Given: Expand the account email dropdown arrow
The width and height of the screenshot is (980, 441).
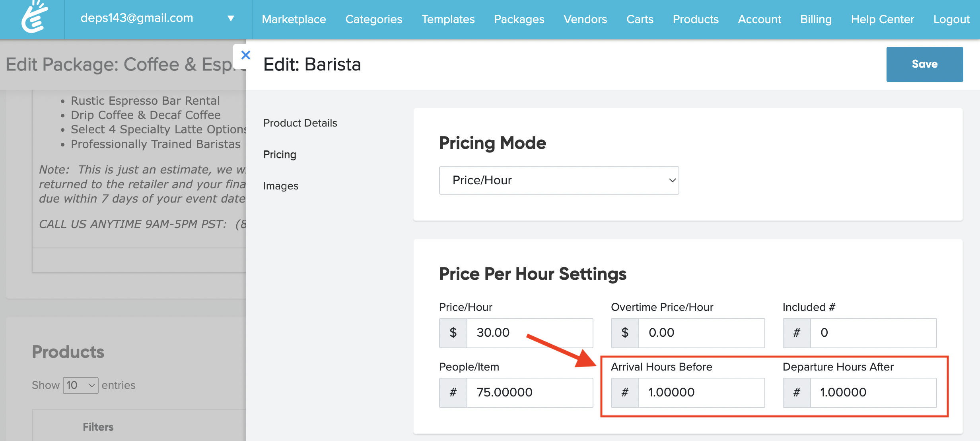Looking at the screenshot, I should click(x=231, y=18).
